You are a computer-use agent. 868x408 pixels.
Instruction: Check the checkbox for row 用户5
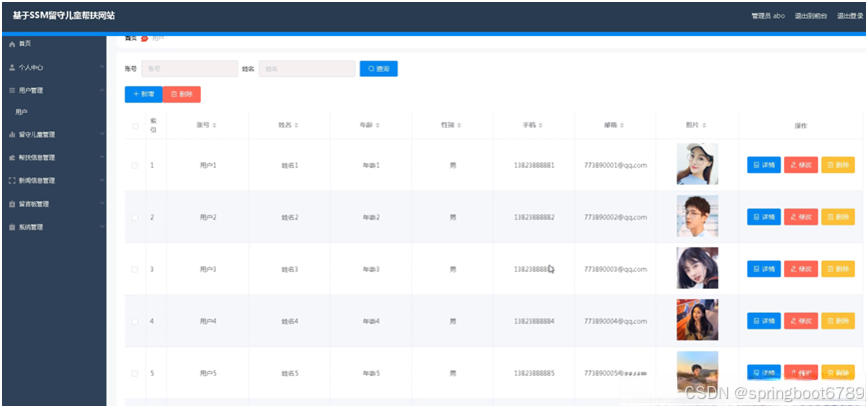(135, 374)
